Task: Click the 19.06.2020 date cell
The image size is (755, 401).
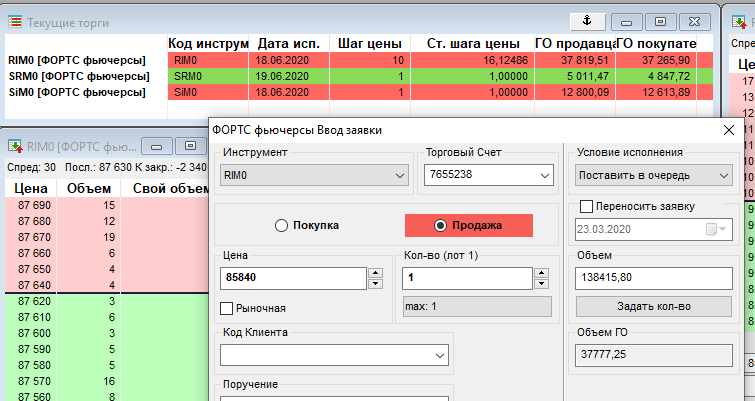Action: (x=289, y=77)
